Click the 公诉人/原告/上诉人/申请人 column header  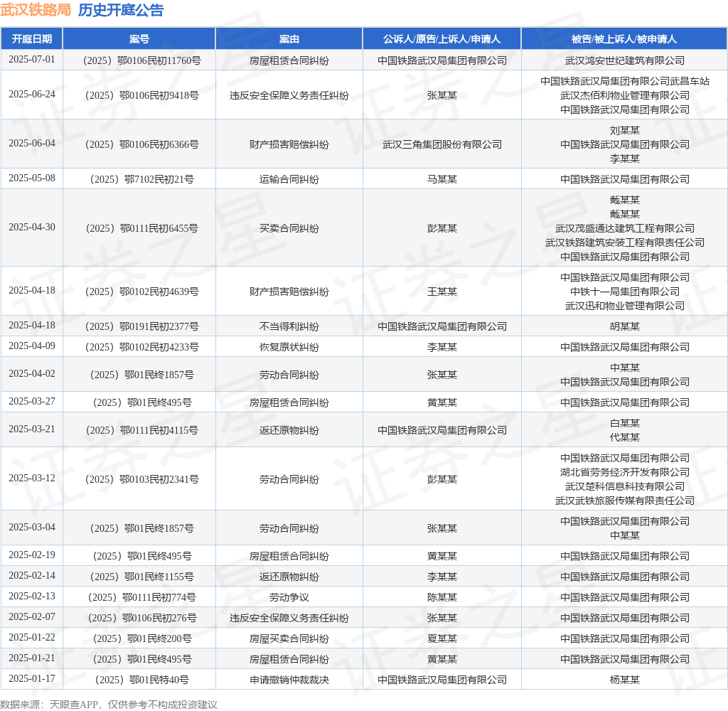pos(441,39)
